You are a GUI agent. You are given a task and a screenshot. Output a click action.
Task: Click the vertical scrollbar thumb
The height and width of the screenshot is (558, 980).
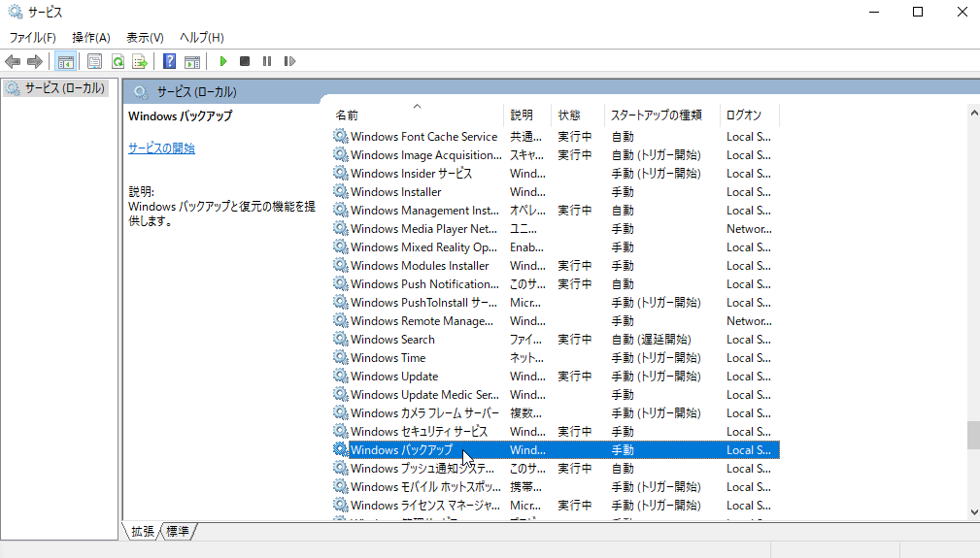[974, 435]
